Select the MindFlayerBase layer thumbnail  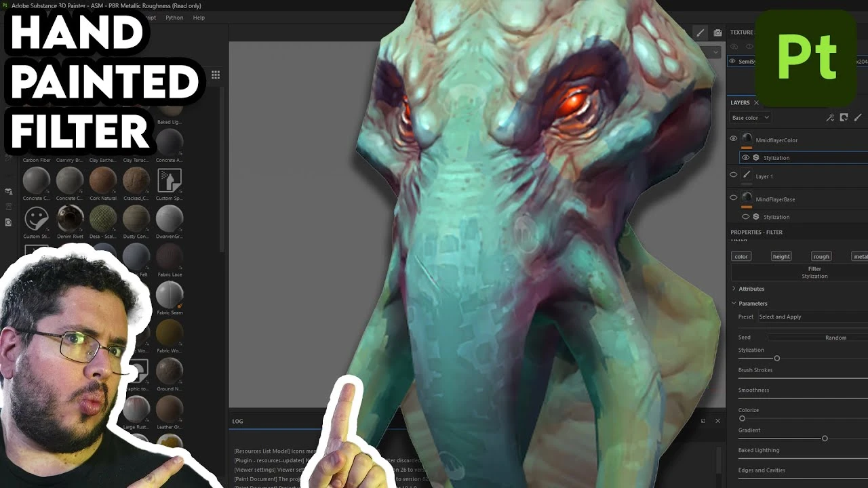tap(747, 198)
